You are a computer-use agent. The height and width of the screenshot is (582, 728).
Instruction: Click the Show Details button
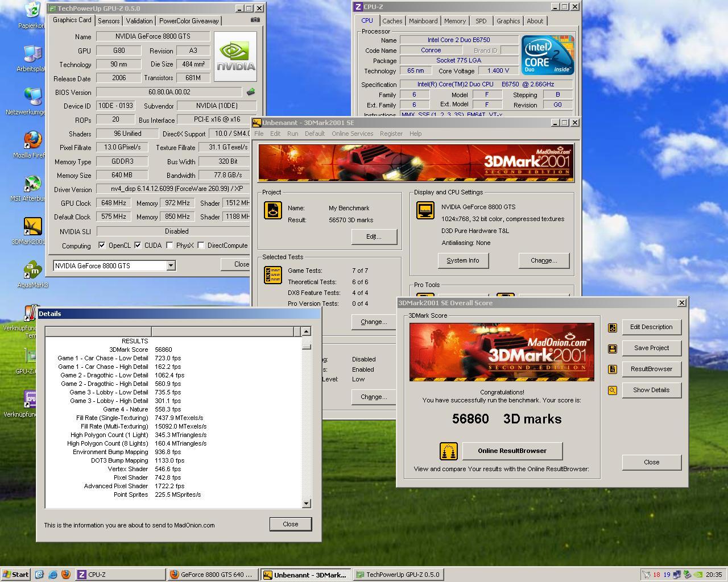[x=651, y=390]
